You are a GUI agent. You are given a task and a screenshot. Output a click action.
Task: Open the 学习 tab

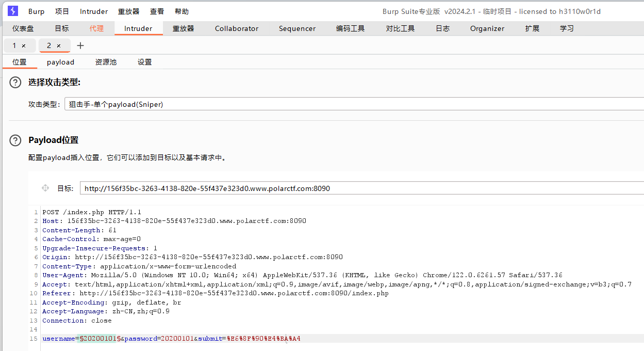[567, 28]
